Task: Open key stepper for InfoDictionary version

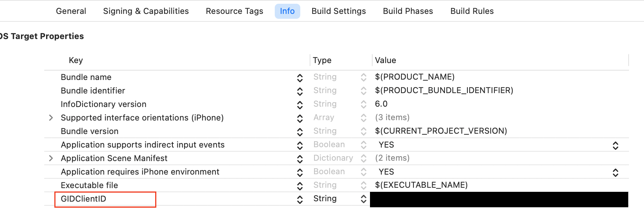Action: point(300,105)
